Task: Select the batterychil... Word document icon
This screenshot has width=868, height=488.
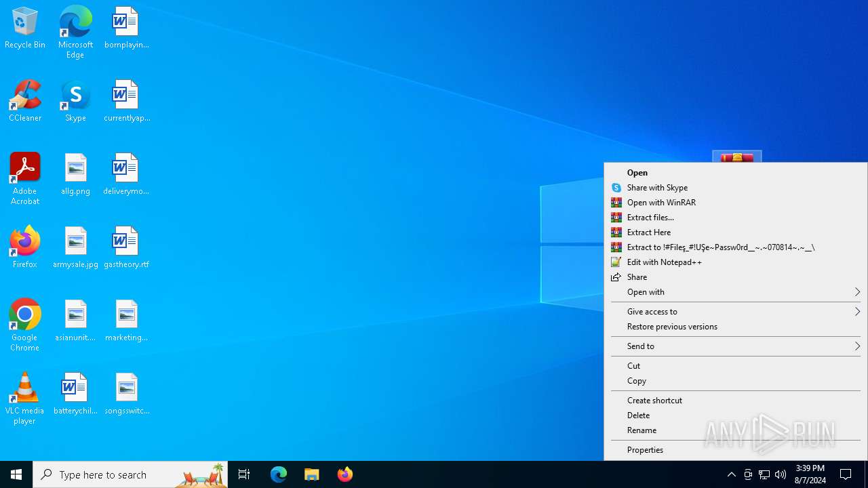Action: (75, 394)
